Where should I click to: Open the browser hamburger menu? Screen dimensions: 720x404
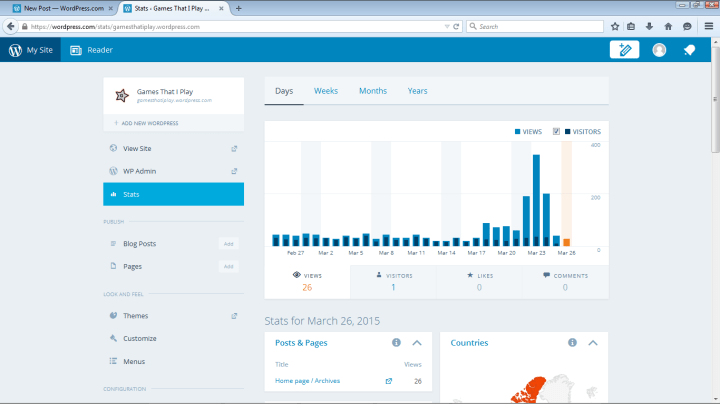(709, 26)
